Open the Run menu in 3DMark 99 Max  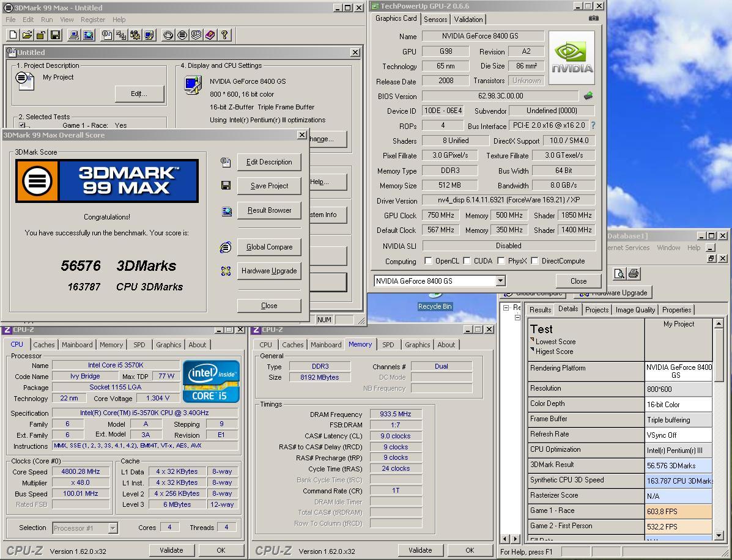coord(46,20)
